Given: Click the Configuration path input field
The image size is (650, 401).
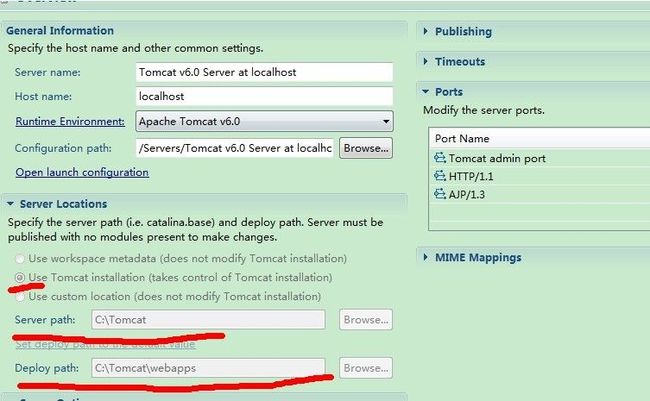Looking at the screenshot, I should [235, 148].
